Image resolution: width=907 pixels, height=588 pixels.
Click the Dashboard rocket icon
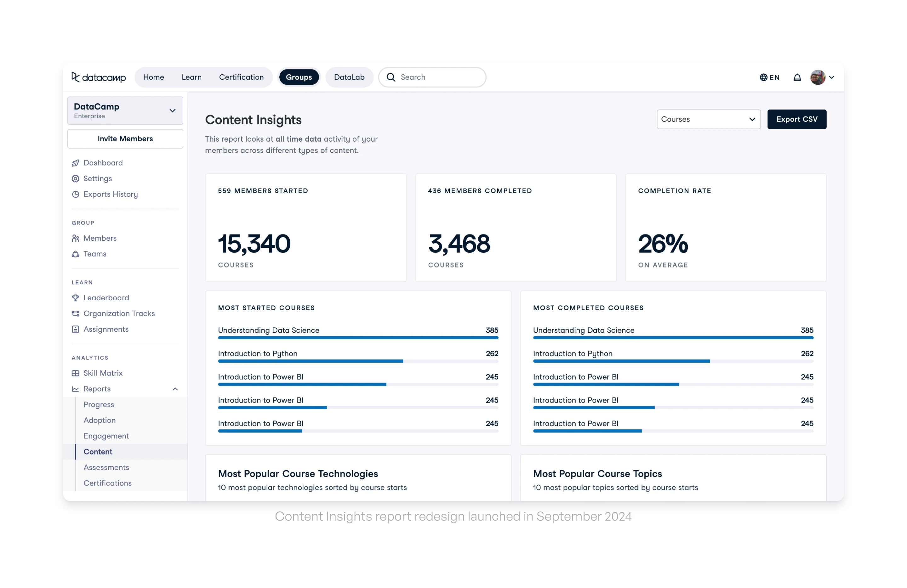tap(76, 163)
